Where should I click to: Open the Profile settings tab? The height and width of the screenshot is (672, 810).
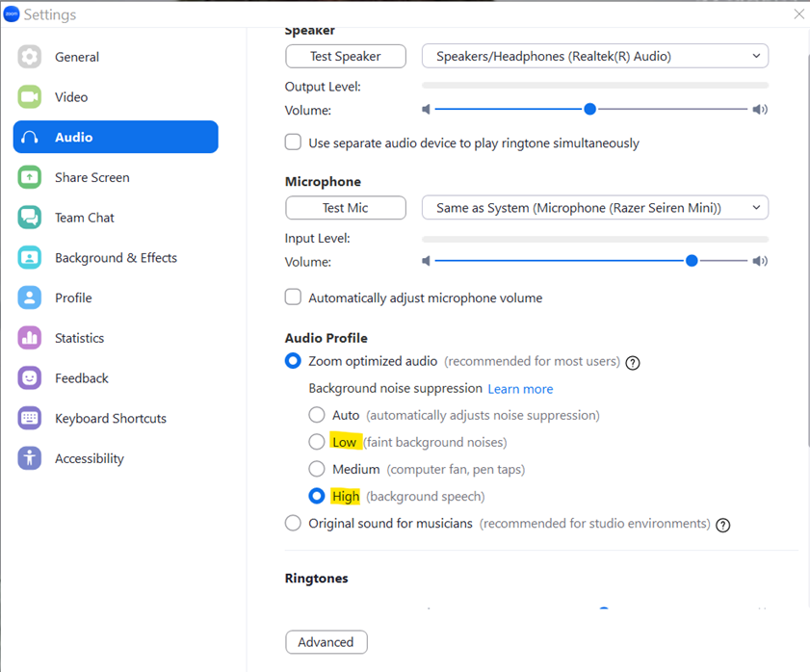coord(73,298)
